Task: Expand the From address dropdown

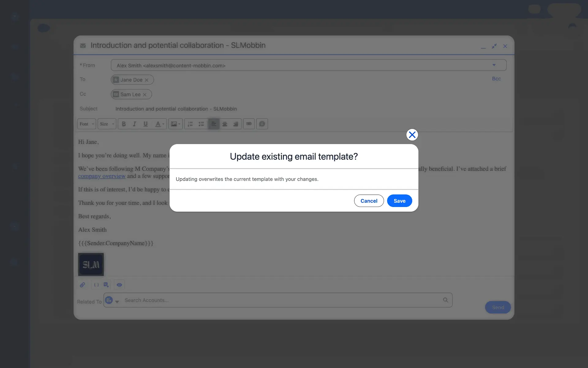Action: 494,65
